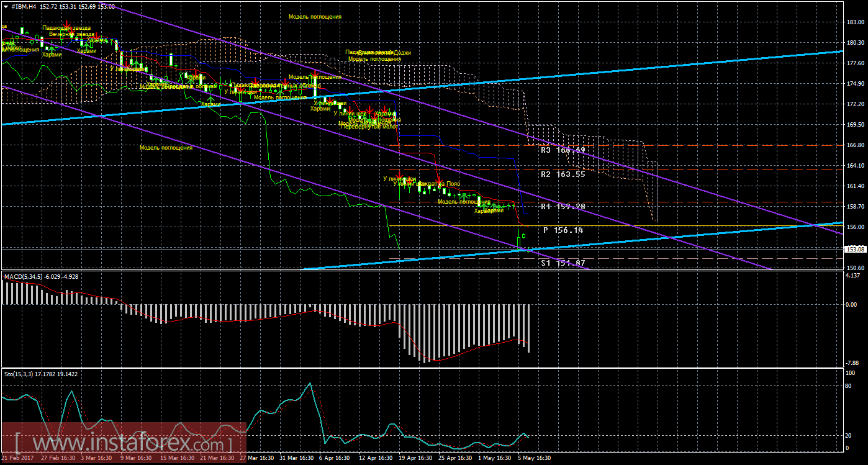Click the current price tag 153.08
This screenshot has height=465, width=868.
856,249
